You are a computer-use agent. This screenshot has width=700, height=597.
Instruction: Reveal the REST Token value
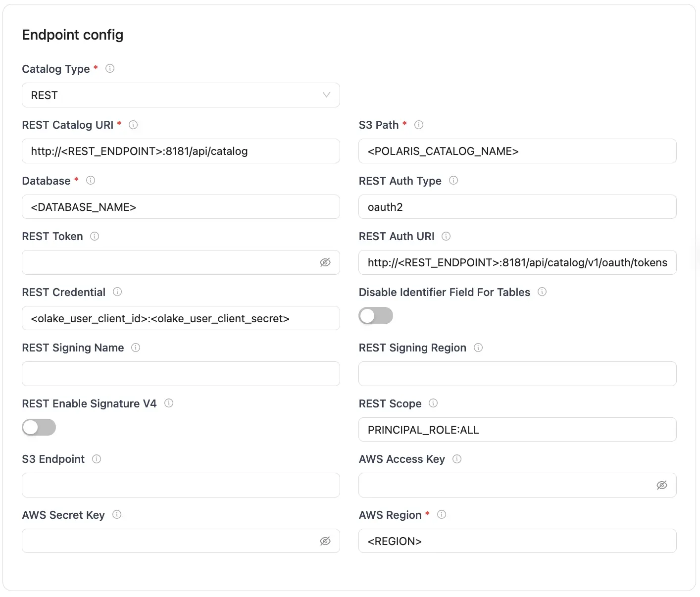325,262
